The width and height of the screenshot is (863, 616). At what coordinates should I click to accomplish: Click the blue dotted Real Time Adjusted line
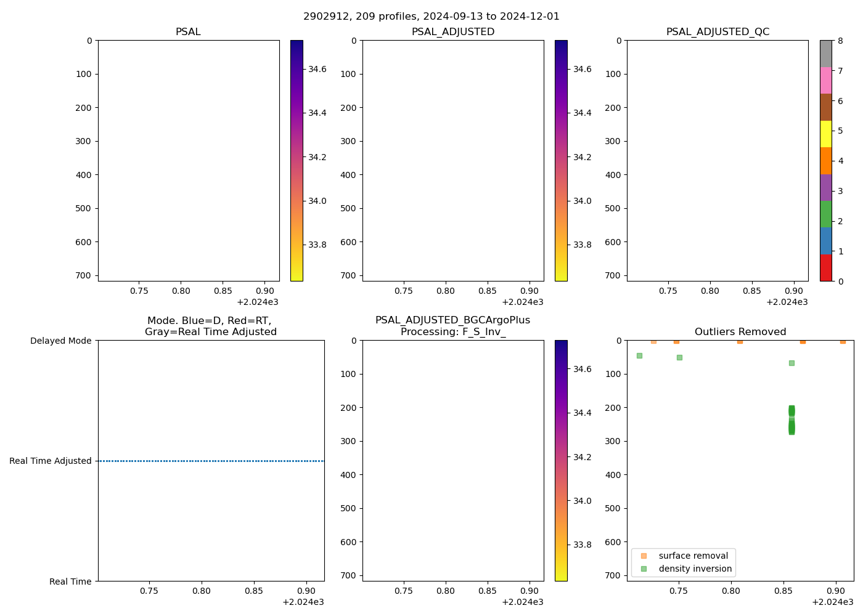pyautogui.click(x=211, y=461)
